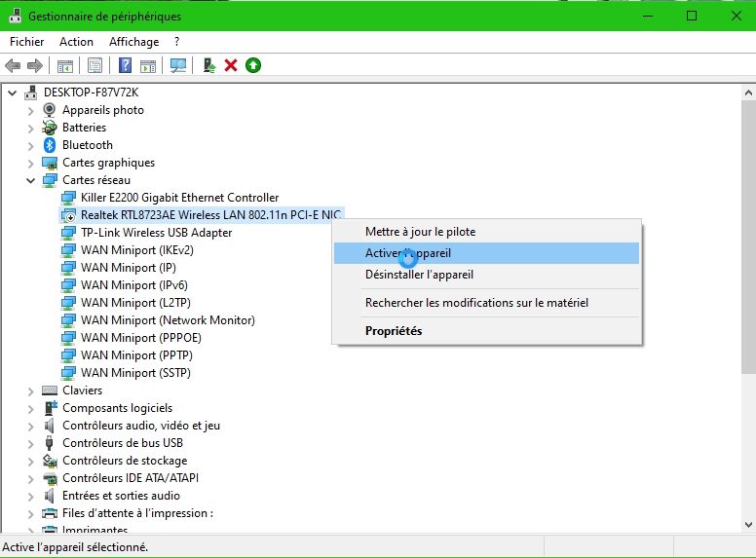Click the Contrôleurs de stockage icon

click(x=50, y=461)
